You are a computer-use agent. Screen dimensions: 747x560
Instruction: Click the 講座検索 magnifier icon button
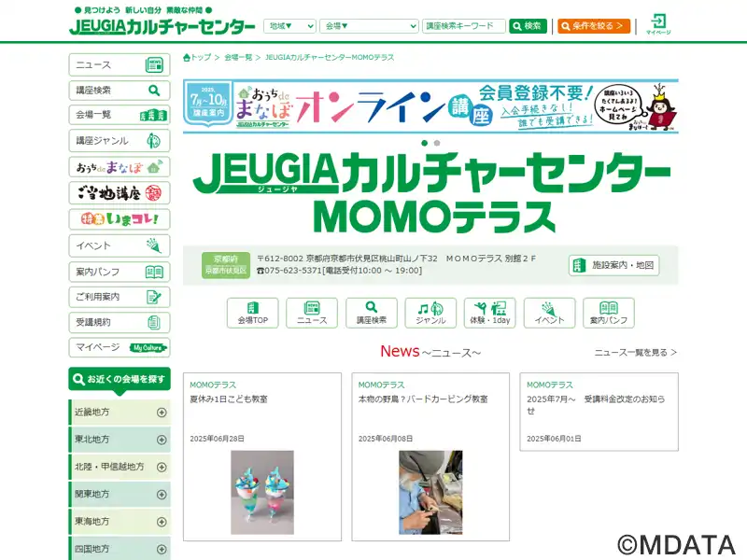(x=372, y=313)
